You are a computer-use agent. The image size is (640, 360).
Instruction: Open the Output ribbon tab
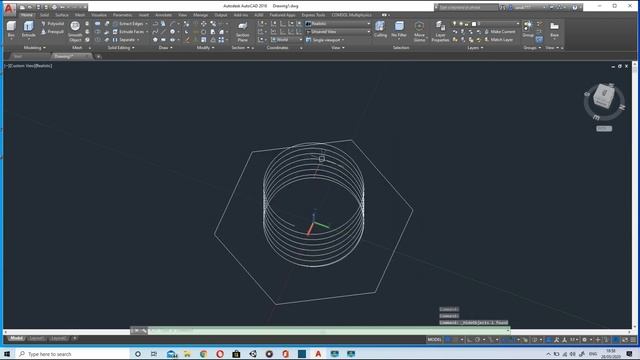221,15
